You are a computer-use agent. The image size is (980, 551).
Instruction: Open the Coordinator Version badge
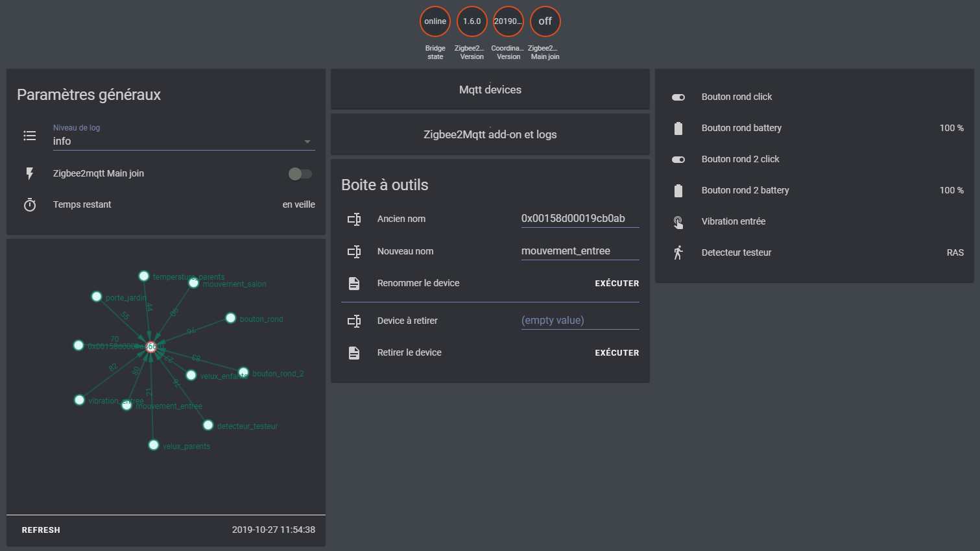tap(508, 21)
